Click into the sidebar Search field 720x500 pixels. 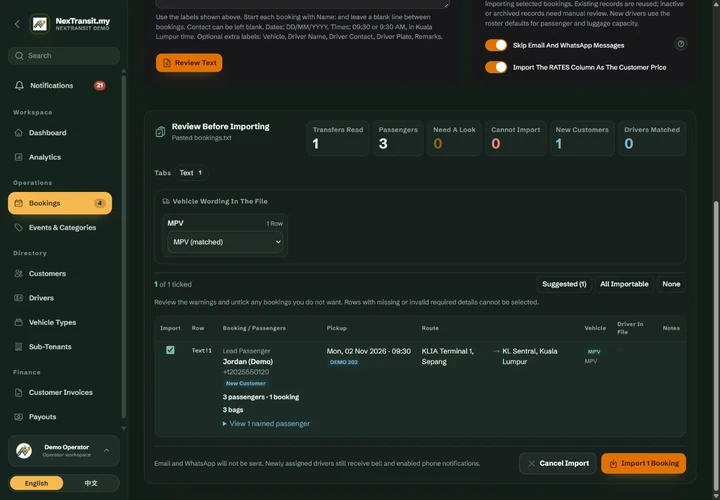pos(64,56)
